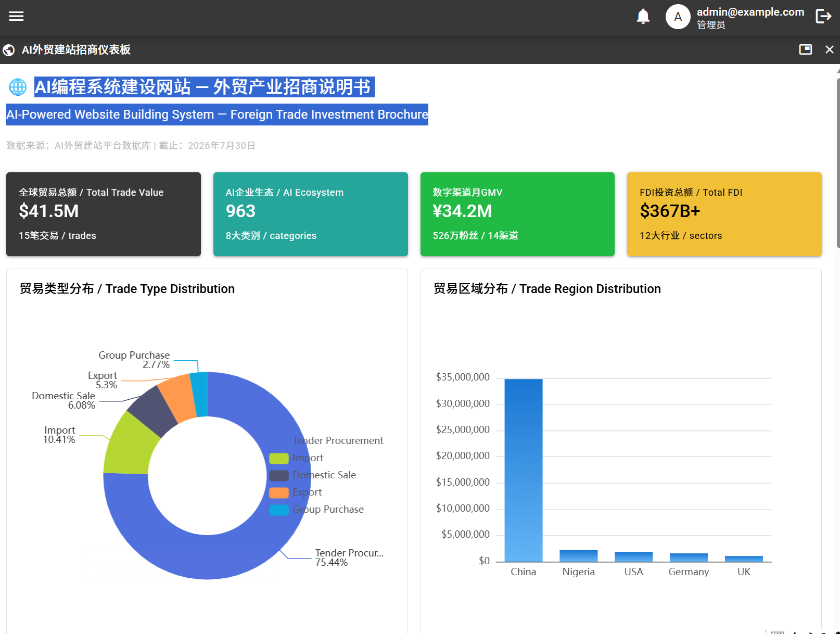
Task: Toggle Domestic Sale legend entry
Action: pos(313,475)
